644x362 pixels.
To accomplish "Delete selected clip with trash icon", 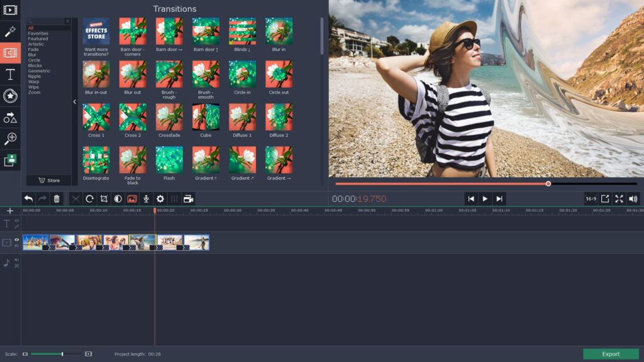I will [x=57, y=199].
